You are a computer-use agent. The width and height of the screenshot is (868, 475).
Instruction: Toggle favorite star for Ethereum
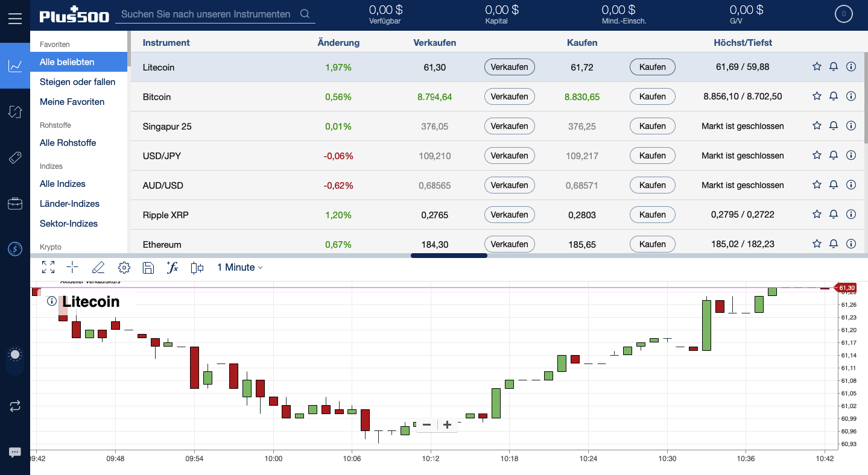[817, 244]
